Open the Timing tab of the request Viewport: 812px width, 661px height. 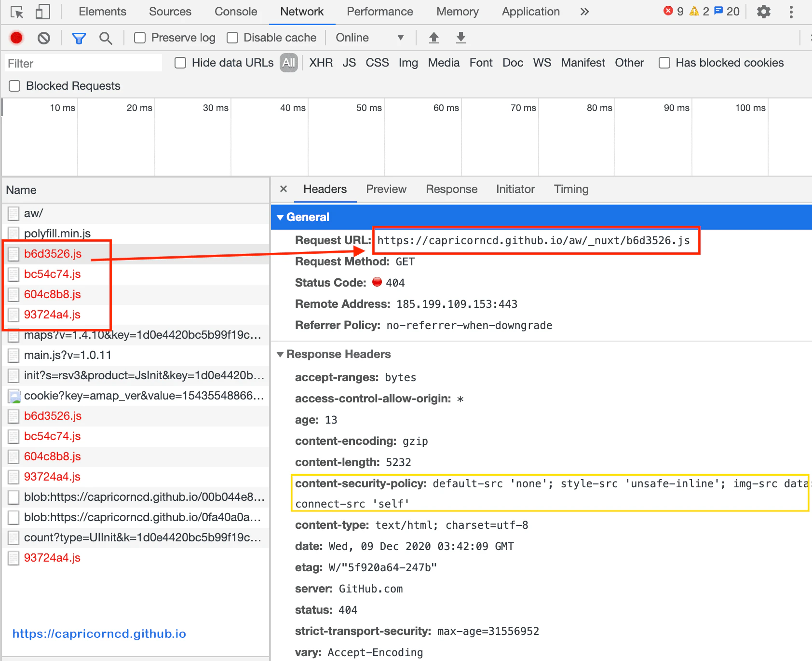[571, 189]
